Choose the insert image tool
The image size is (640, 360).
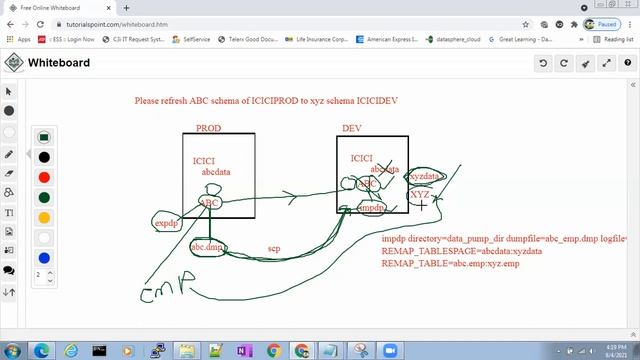[9, 231]
